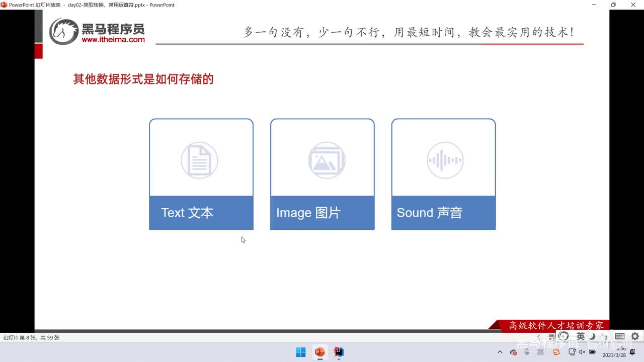Toggle the moon icon on IME bar
Screen dimensions: 644x362
pos(592,336)
